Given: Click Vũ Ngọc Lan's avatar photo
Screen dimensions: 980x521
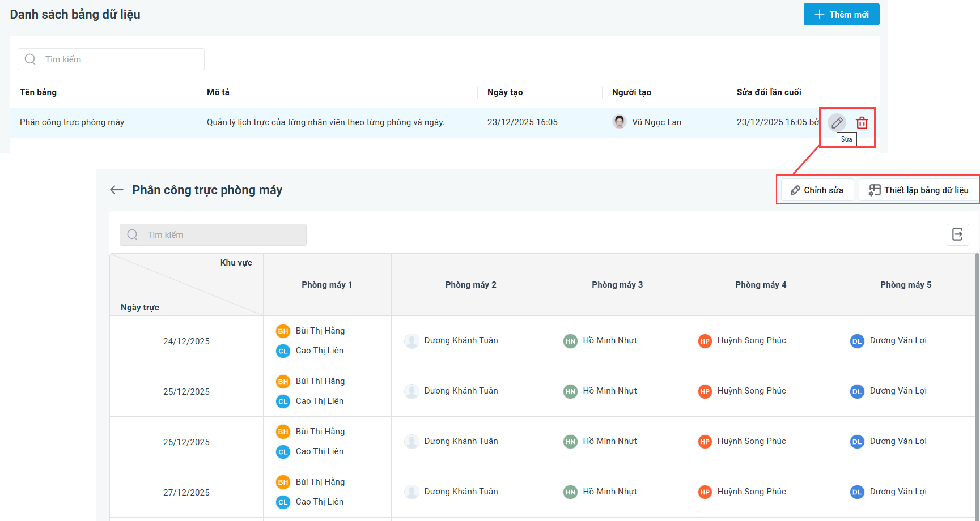Looking at the screenshot, I should point(620,122).
